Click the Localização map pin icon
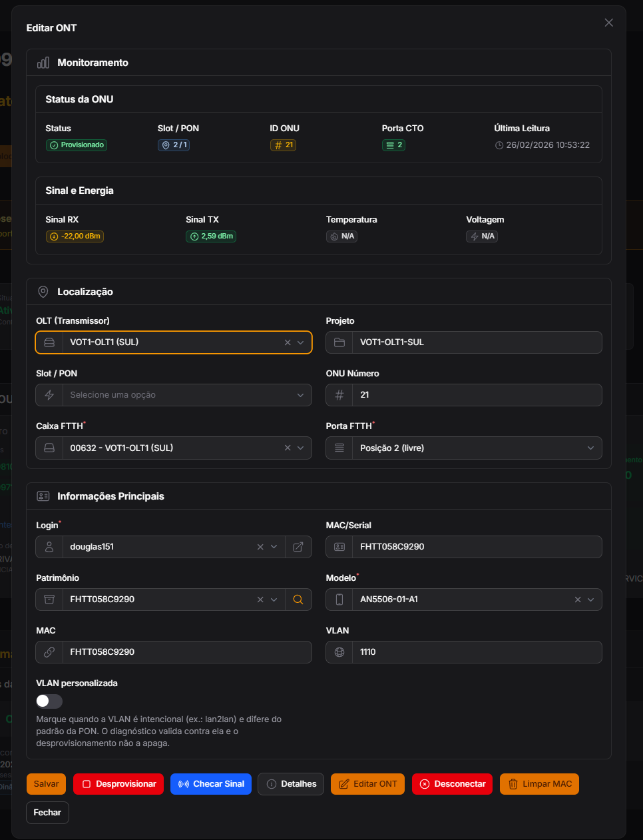 pyautogui.click(x=43, y=292)
